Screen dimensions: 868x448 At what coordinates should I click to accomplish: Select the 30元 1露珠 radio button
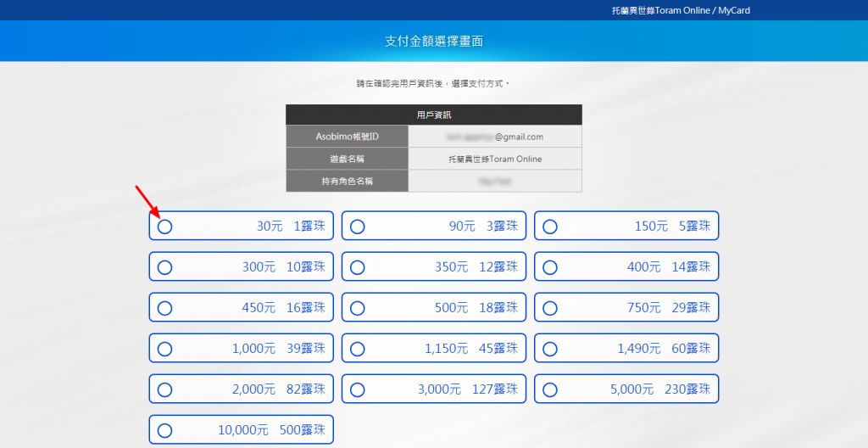(165, 227)
